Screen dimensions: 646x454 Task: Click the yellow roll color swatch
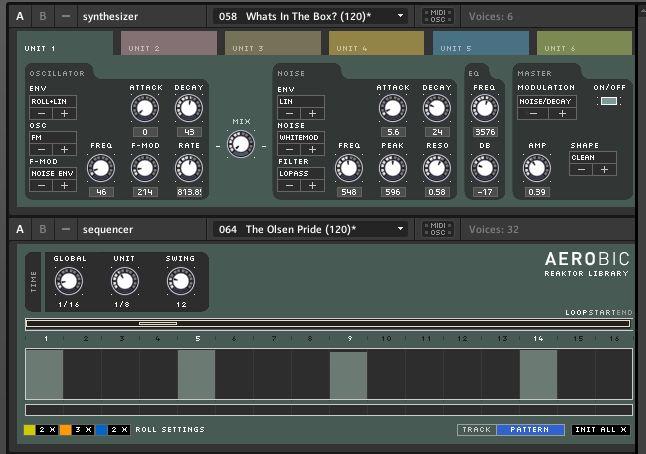[x=30, y=430]
